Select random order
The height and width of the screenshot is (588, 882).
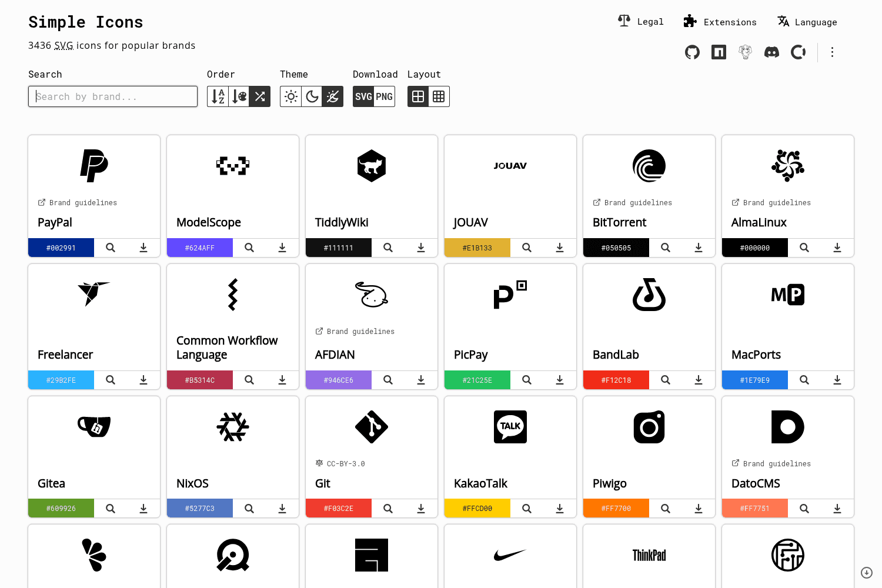coord(260,96)
